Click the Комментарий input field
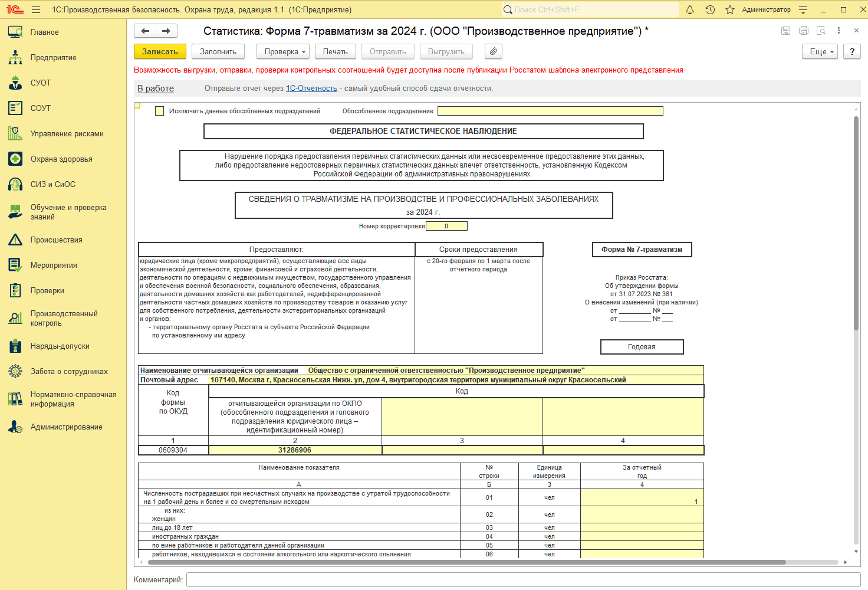 point(524,580)
